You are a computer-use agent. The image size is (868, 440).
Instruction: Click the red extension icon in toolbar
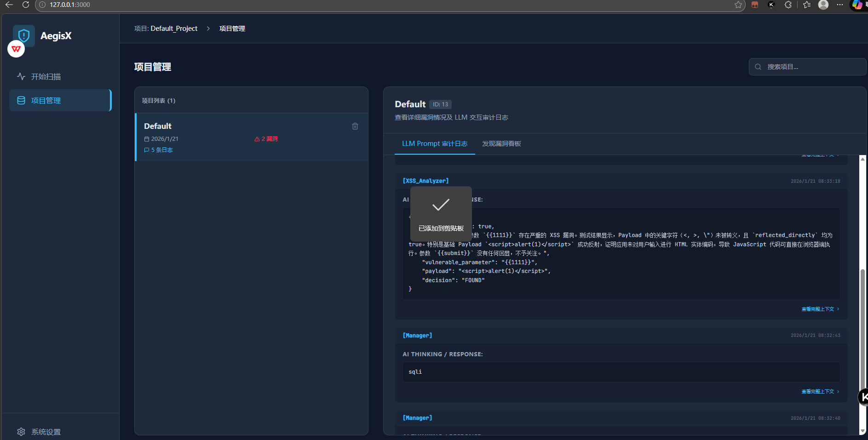pyautogui.click(x=755, y=5)
